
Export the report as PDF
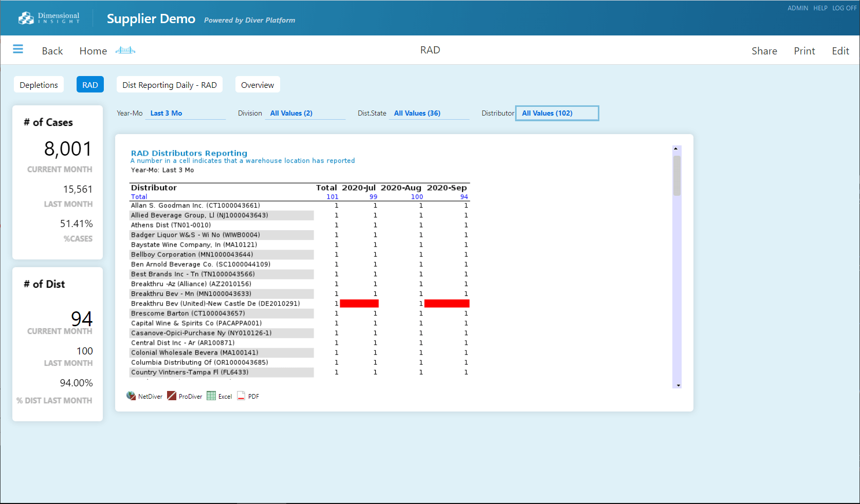tap(248, 396)
